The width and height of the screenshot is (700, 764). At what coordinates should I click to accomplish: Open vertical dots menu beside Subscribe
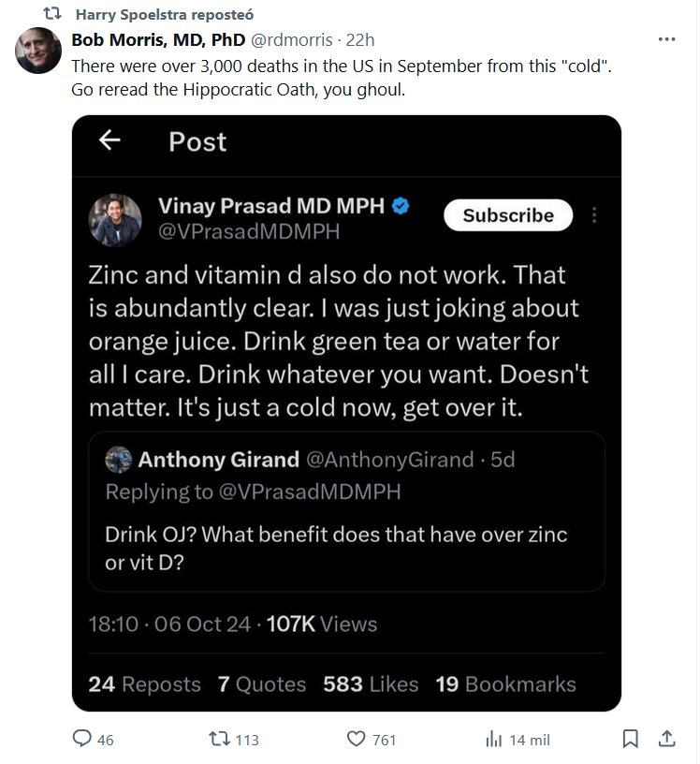pyautogui.click(x=594, y=215)
